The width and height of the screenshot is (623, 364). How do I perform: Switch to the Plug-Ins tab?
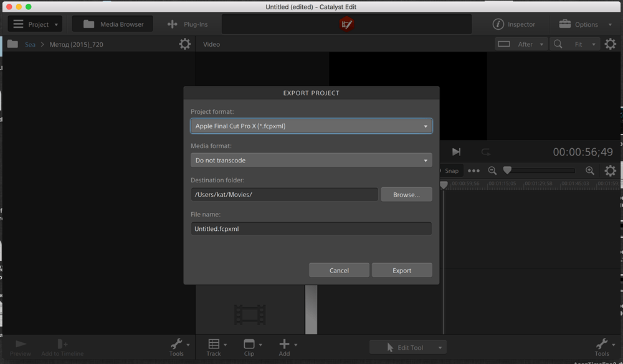(188, 24)
